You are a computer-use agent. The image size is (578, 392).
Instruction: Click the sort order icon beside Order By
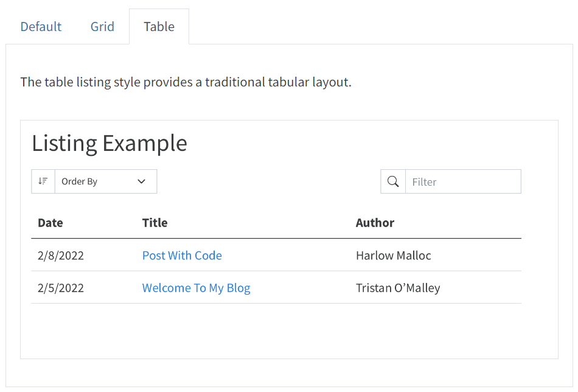43,181
